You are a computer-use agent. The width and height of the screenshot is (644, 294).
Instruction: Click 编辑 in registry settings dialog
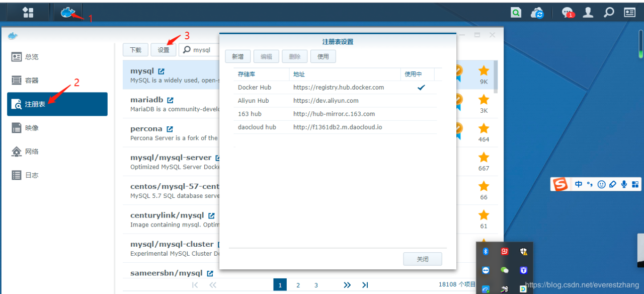point(266,57)
